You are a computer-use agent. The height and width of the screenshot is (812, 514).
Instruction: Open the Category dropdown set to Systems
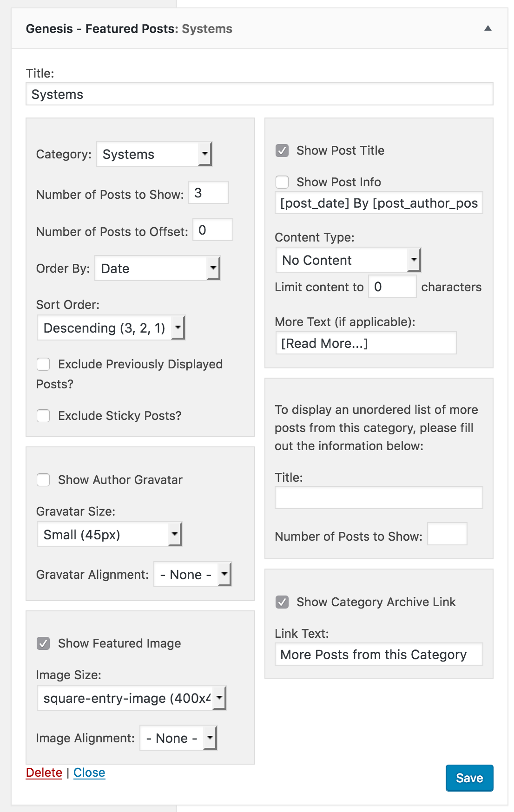point(154,154)
